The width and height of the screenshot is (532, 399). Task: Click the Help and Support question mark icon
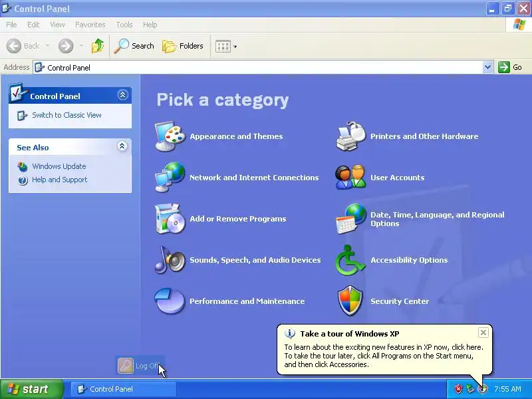[23, 180]
